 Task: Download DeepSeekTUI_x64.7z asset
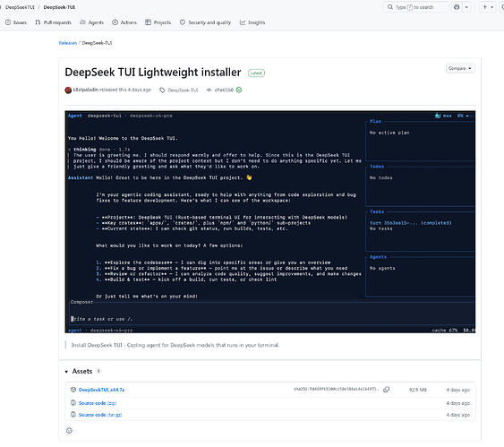(x=101, y=390)
